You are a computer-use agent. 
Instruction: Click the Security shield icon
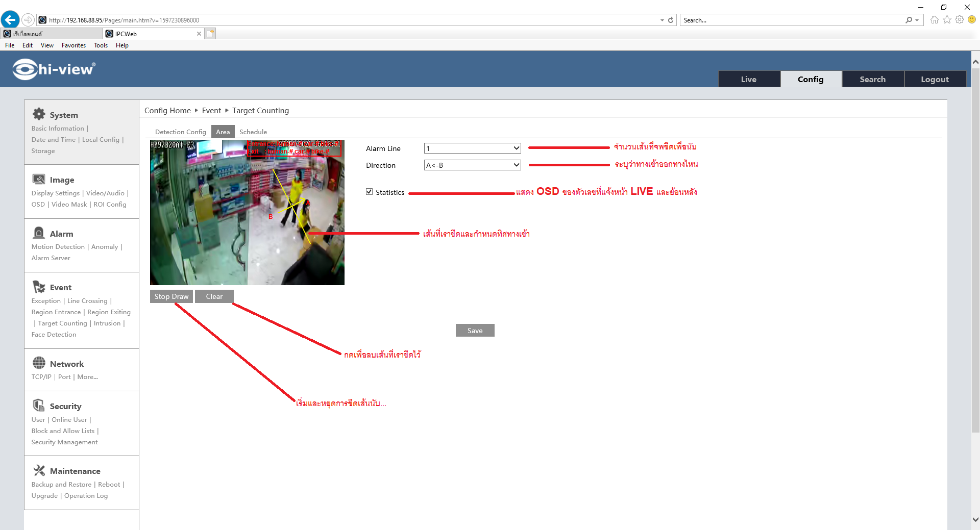coord(39,406)
